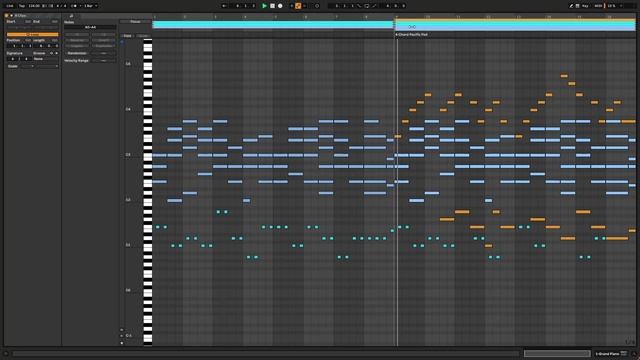
Task: Click the Hot-Swap Groove icon
Action: pyautogui.click(x=51, y=53)
